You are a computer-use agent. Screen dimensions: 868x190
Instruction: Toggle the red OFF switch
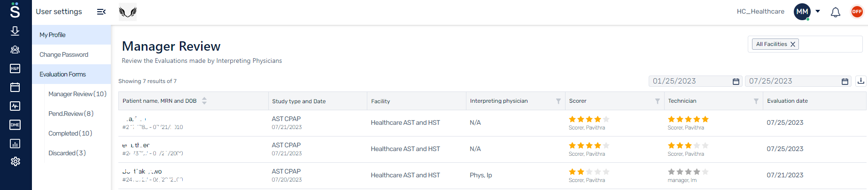point(857,12)
